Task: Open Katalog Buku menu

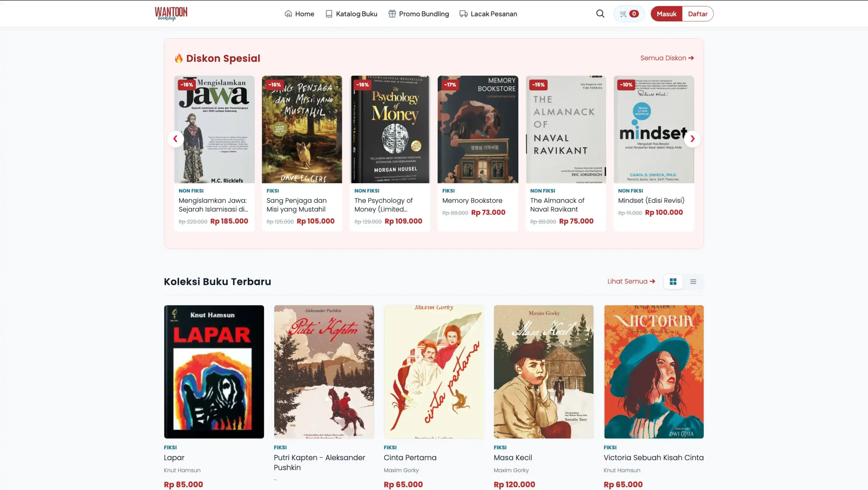Action: click(x=351, y=14)
